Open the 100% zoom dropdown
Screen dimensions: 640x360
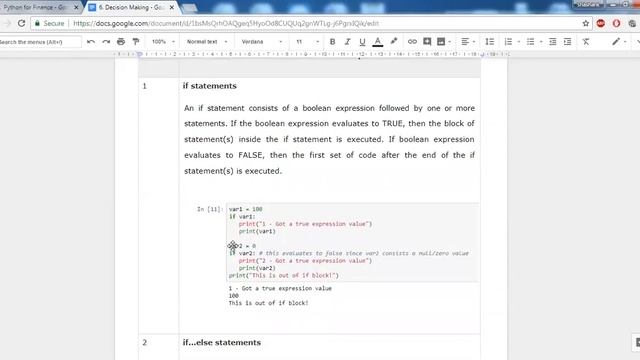pos(163,42)
